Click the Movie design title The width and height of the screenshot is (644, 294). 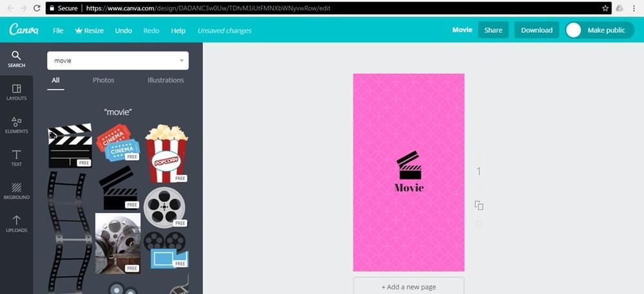coord(462,30)
